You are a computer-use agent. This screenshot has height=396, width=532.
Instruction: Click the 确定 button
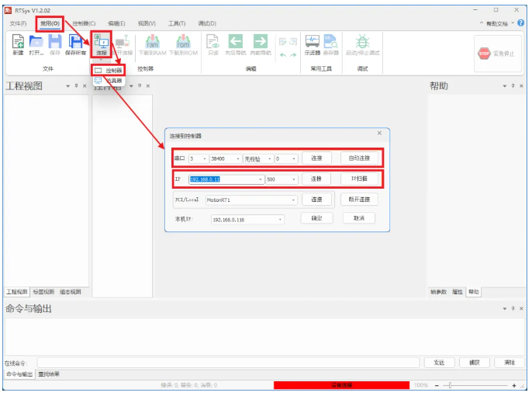tap(317, 218)
